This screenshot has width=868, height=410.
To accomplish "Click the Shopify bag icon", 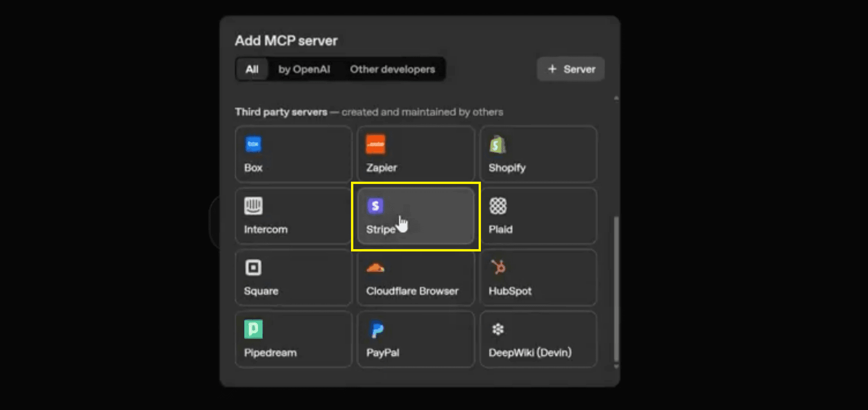I will coord(498,145).
